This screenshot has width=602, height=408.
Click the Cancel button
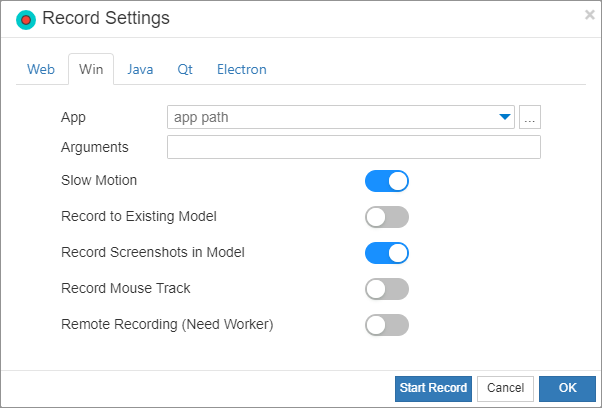tap(505, 388)
